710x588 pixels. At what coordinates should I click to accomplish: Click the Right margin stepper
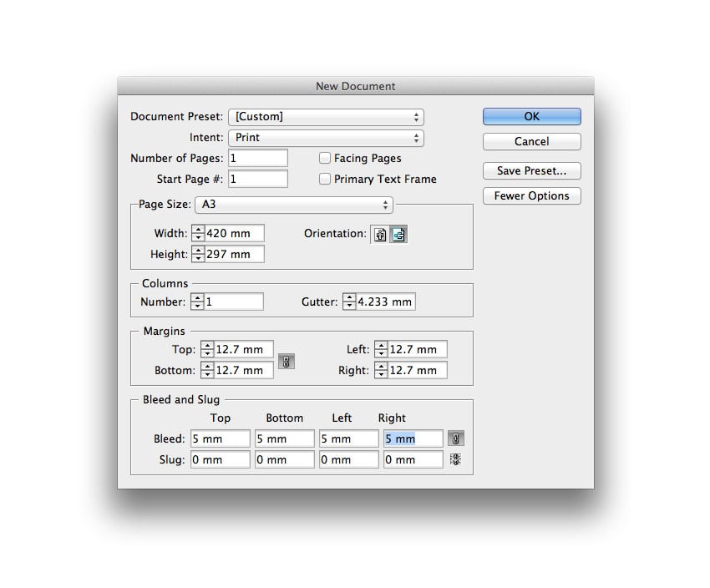point(381,370)
